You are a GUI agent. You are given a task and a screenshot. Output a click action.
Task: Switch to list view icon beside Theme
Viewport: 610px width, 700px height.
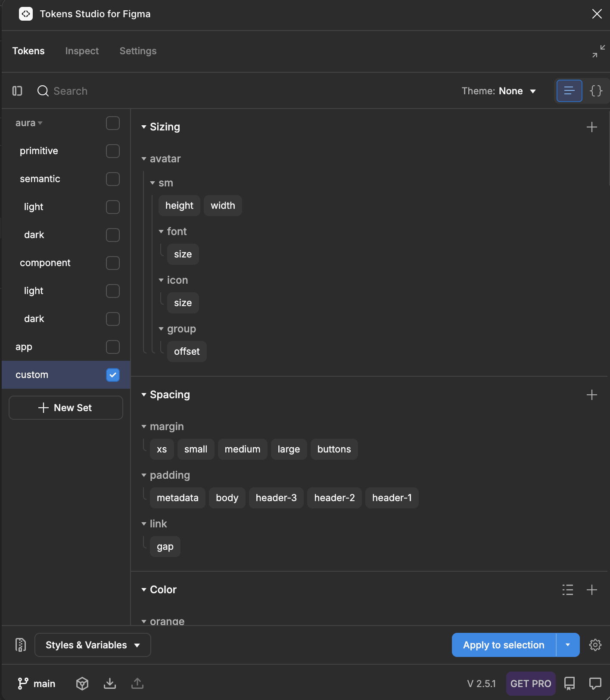coord(570,91)
